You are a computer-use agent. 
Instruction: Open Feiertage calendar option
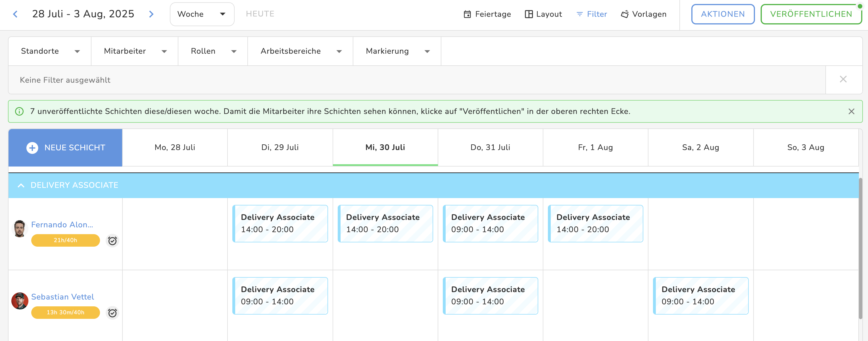coord(487,14)
